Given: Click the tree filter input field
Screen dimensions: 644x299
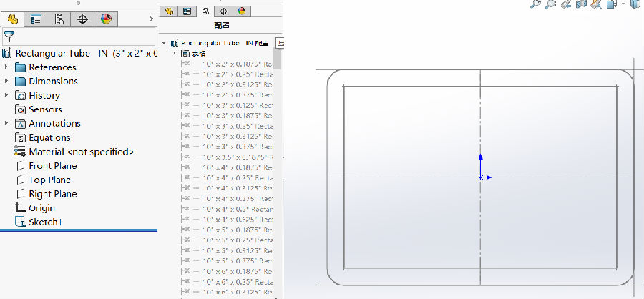Looking at the screenshot, I should pyautogui.click(x=79, y=36).
